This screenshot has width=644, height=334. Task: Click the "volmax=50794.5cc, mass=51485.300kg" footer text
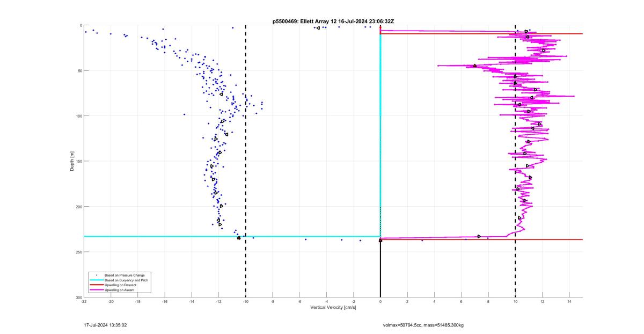pos(422,325)
